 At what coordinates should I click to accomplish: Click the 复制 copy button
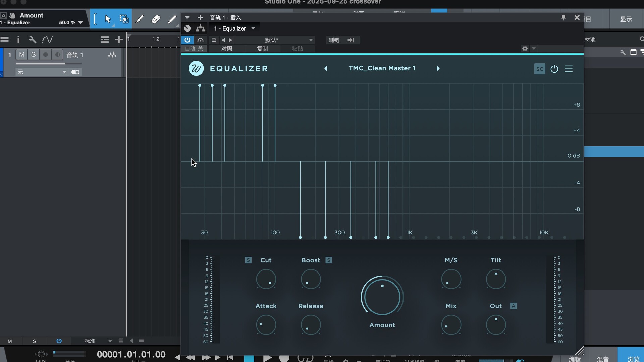pos(262,49)
